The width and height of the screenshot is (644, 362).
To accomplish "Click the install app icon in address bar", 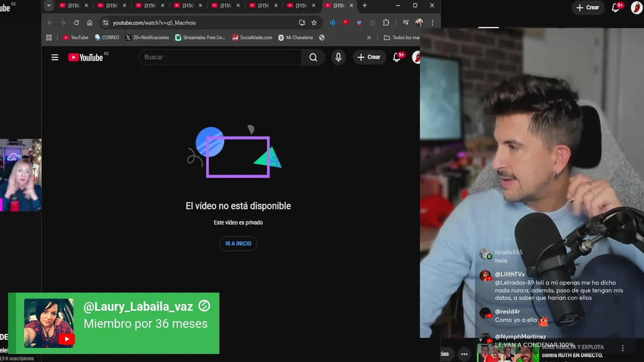I will click(x=302, y=23).
